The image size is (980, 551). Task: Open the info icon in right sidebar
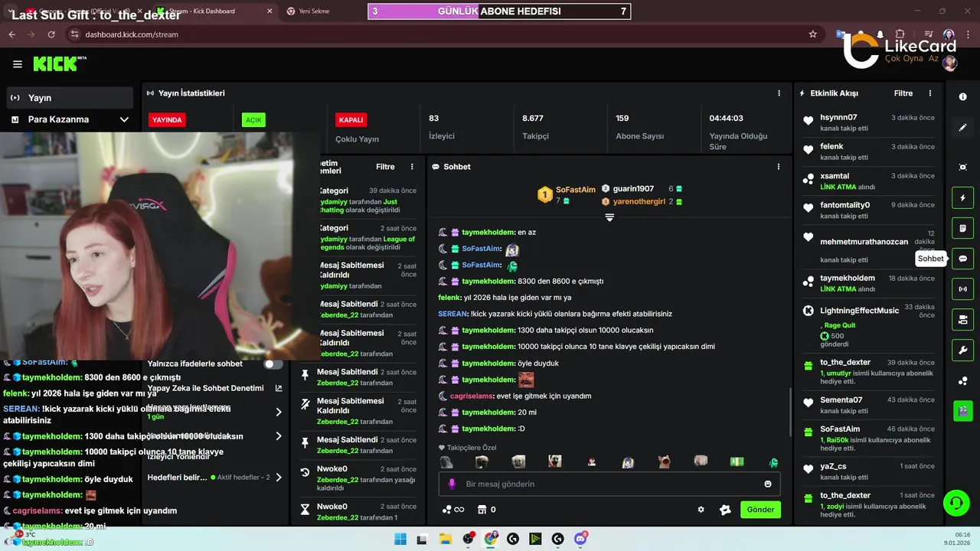pyautogui.click(x=963, y=97)
